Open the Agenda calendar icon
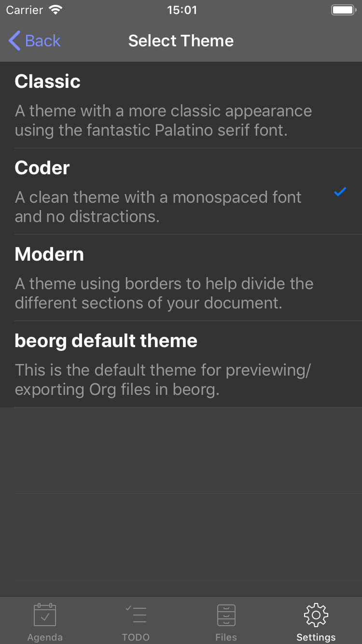The image size is (362, 644). 45,615
